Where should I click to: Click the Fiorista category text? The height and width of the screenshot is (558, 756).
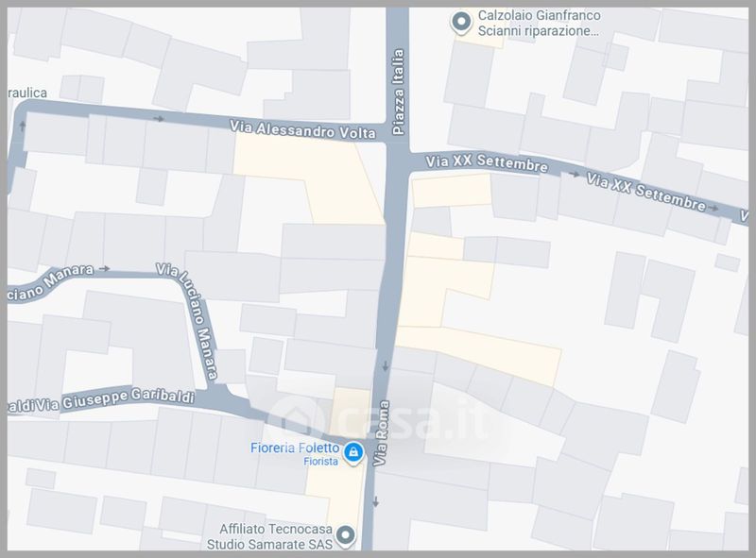click(x=320, y=462)
